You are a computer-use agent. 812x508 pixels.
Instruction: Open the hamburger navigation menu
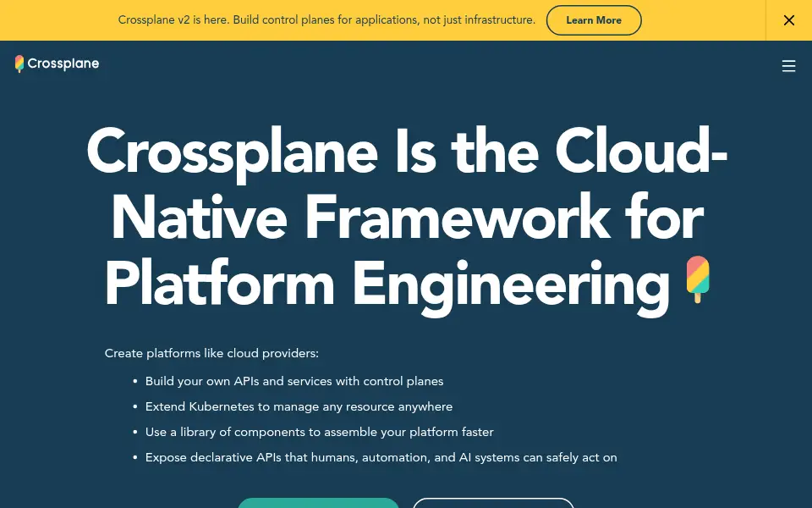(788, 66)
